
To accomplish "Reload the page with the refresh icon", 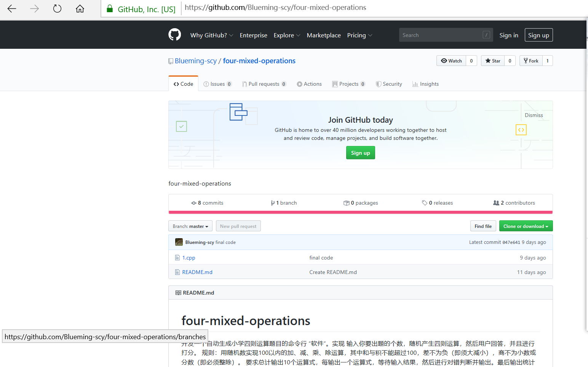I will tap(57, 8).
